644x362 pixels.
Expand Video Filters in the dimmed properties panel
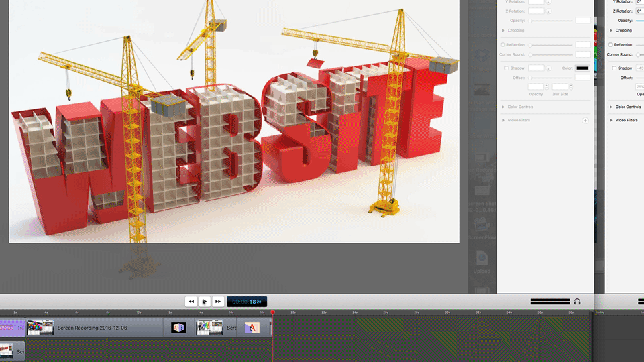tap(504, 120)
